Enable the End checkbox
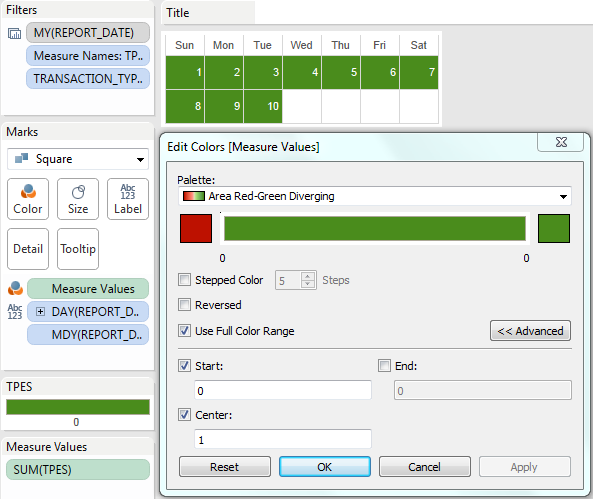 pyautogui.click(x=384, y=366)
